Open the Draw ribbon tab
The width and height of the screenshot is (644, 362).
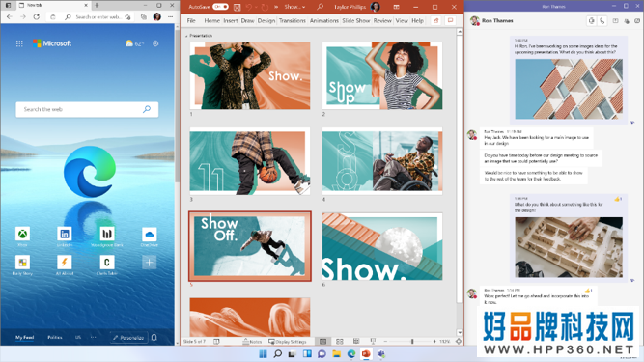tap(247, 20)
